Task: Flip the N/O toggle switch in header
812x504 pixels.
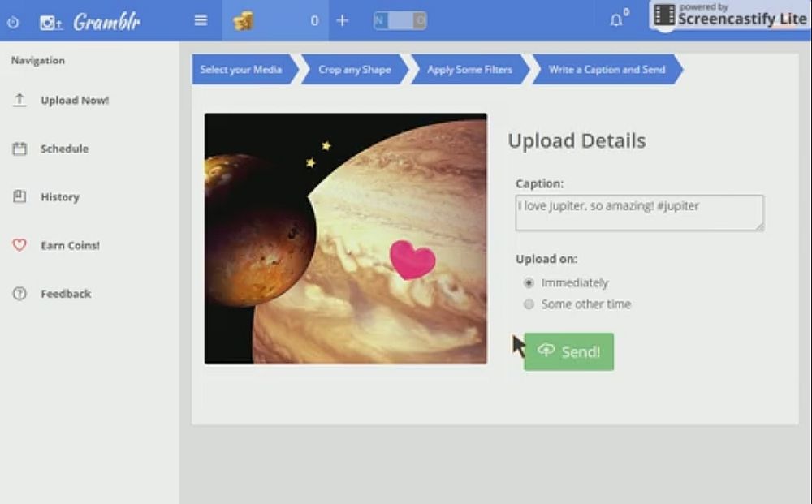Action: click(400, 21)
